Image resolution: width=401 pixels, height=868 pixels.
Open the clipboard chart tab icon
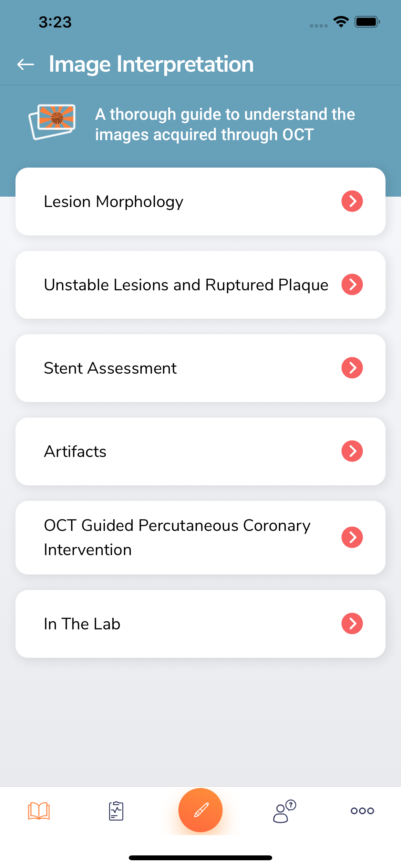(x=116, y=811)
